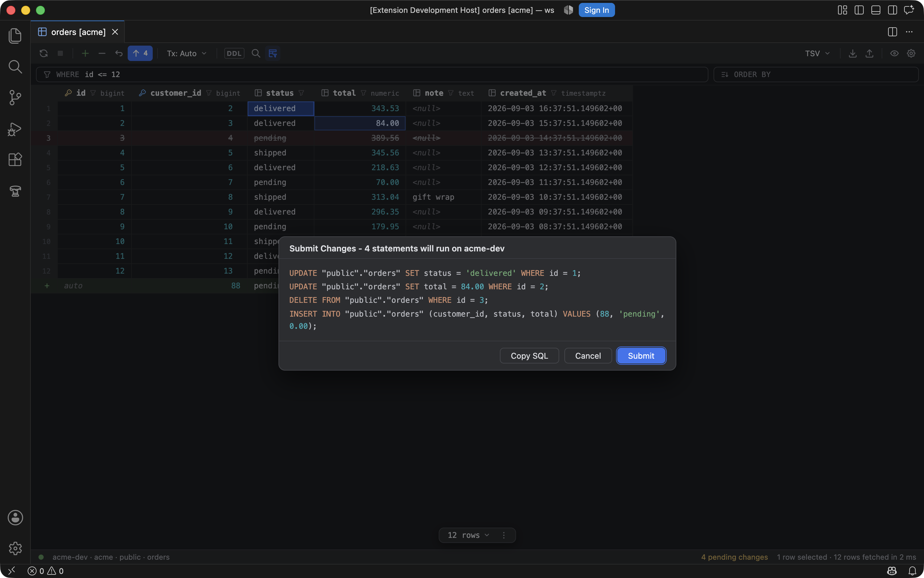The width and height of the screenshot is (924, 578).
Task: Filter the status column funnel icon
Action: (x=301, y=93)
